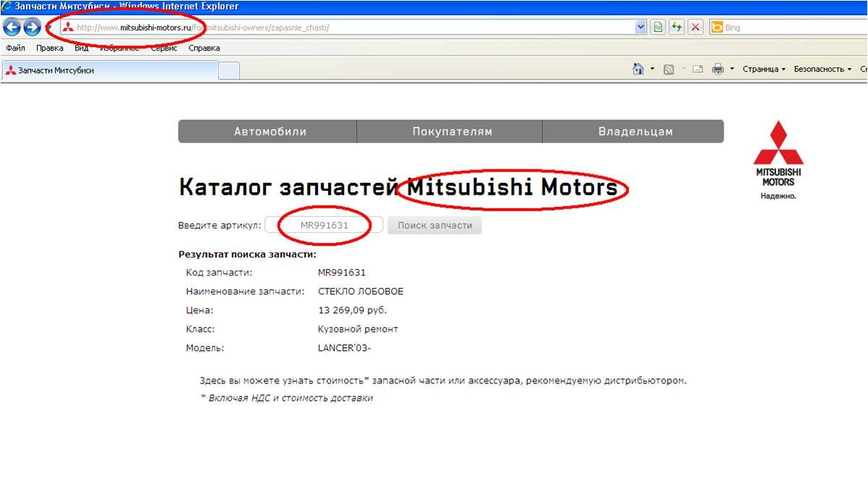
Task: Open the Правка menu
Action: click(50, 48)
